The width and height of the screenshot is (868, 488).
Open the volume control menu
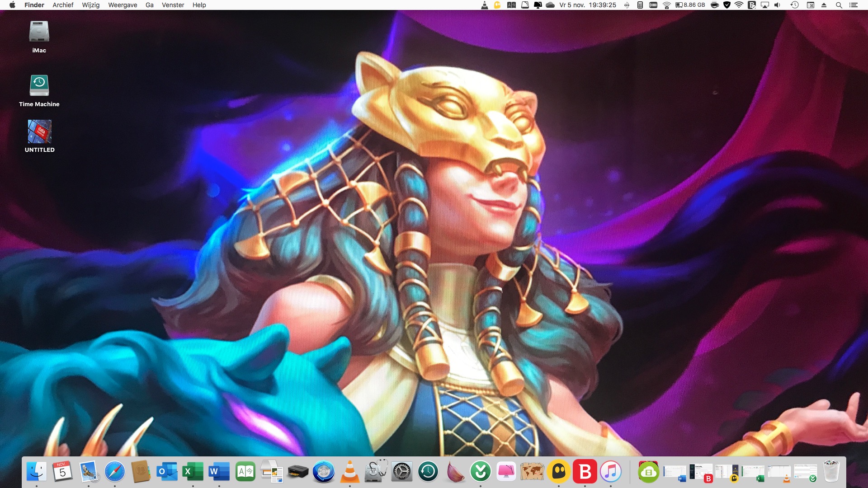point(777,5)
